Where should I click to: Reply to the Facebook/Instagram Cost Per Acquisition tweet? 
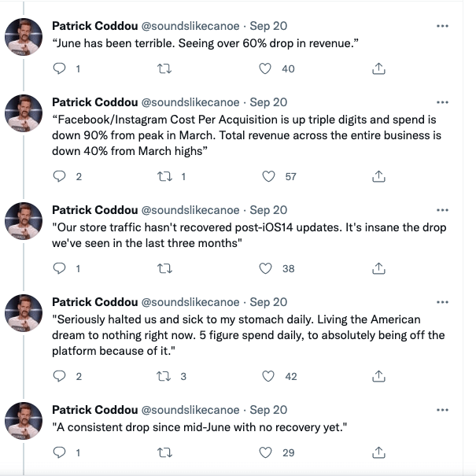coord(59,176)
